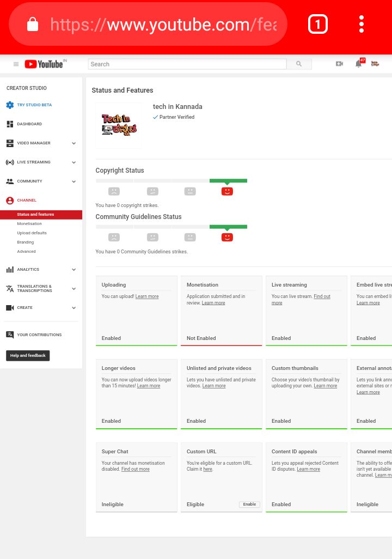Click the Create camera icon in sidebar
The width and height of the screenshot is (392, 559).
[10, 308]
